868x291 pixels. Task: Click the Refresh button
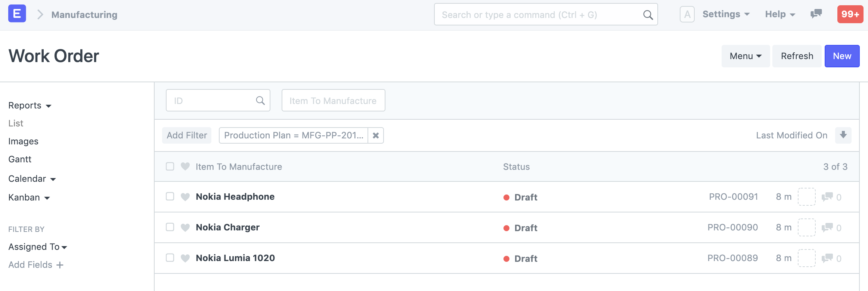[x=797, y=56]
